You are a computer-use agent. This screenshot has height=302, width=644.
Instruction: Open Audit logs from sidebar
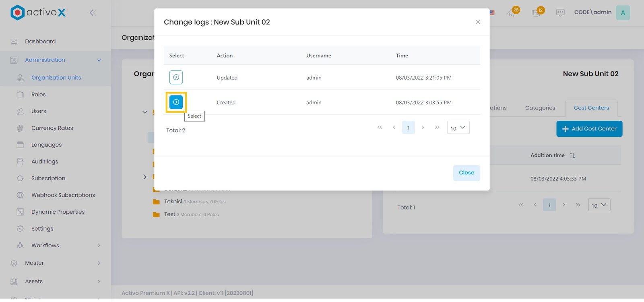[x=45, y=161]
